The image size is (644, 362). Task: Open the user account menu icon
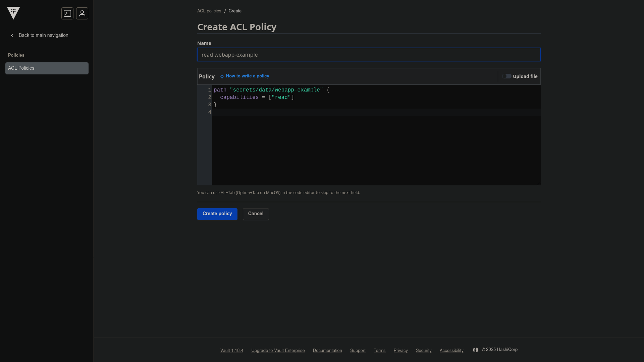coord(82,13)
